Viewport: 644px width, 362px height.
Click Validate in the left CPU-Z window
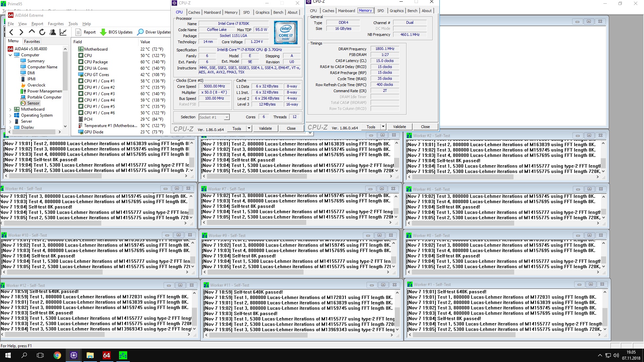click(265, 128)
